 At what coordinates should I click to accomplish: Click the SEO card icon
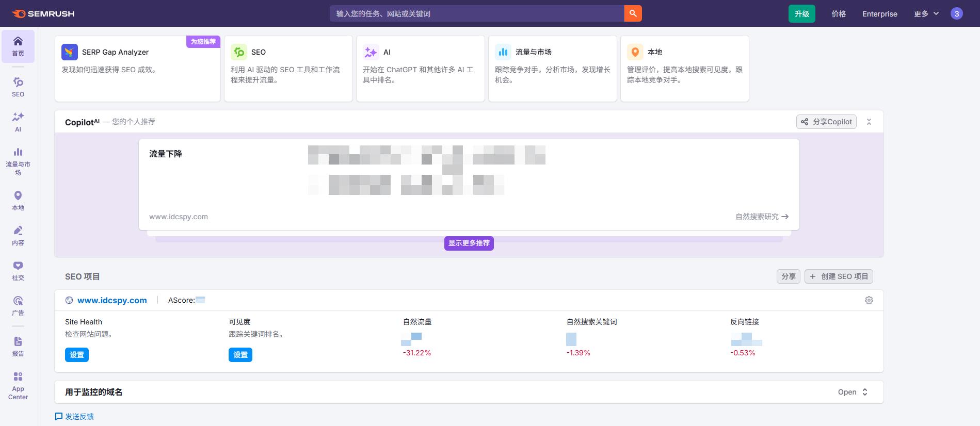[239, 52]
